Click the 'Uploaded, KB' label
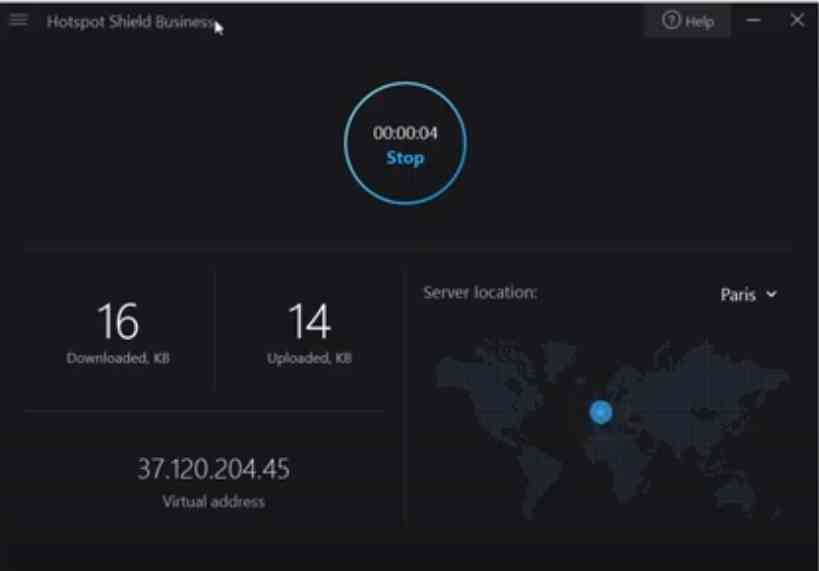Screen dimensions: 819x571 309,358
